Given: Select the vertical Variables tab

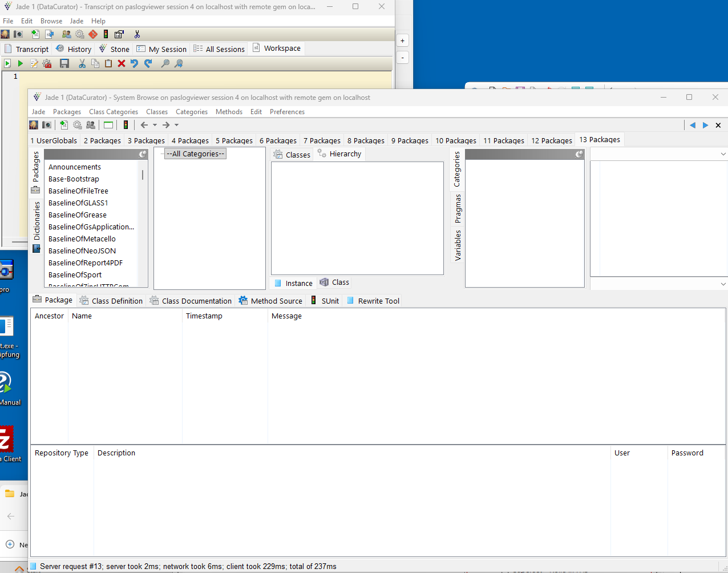Looking at the screenshot, I should point(458,245).
